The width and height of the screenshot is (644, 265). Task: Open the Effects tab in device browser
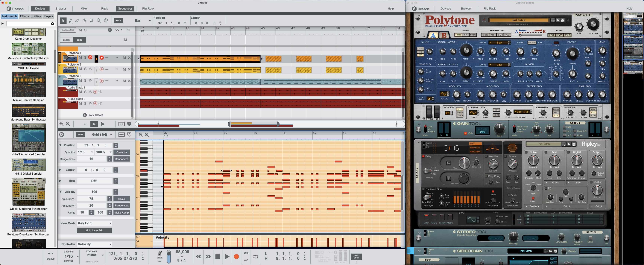[24, 16]
